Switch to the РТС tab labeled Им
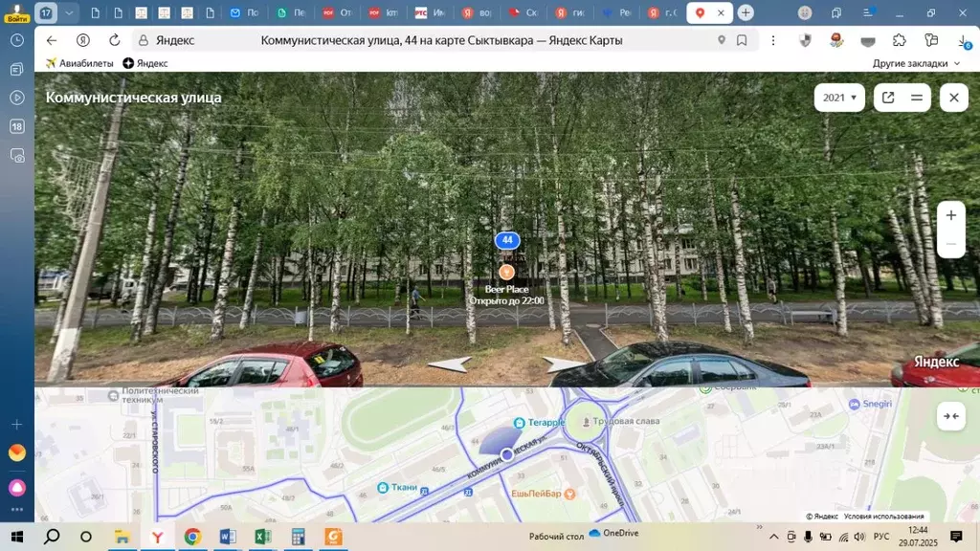This screenshot has width=980, height=551. click(x=430, y=12)
